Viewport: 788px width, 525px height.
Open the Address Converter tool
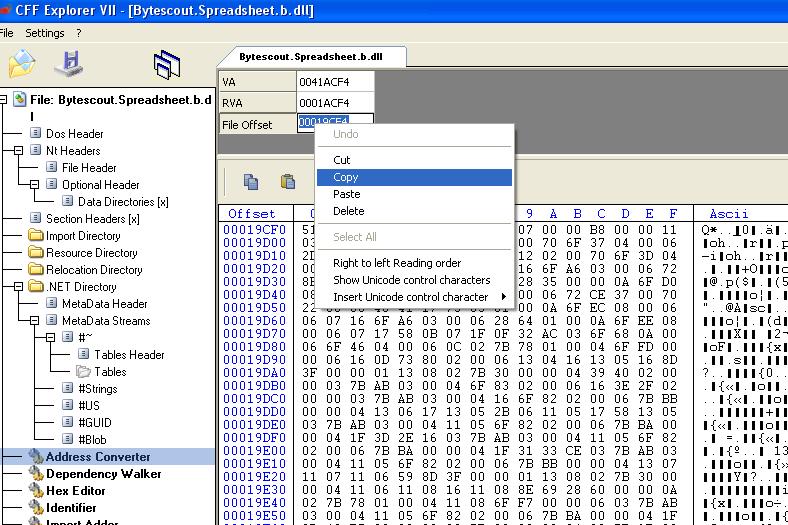tap(98, 457)
